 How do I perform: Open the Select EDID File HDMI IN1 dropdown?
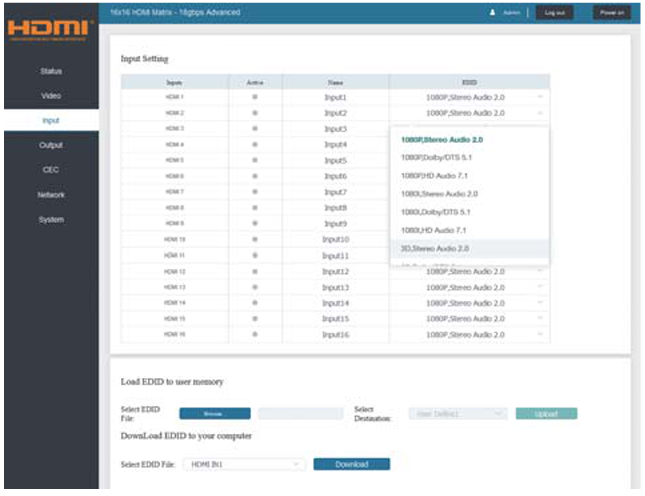click(x=244, y=464)
